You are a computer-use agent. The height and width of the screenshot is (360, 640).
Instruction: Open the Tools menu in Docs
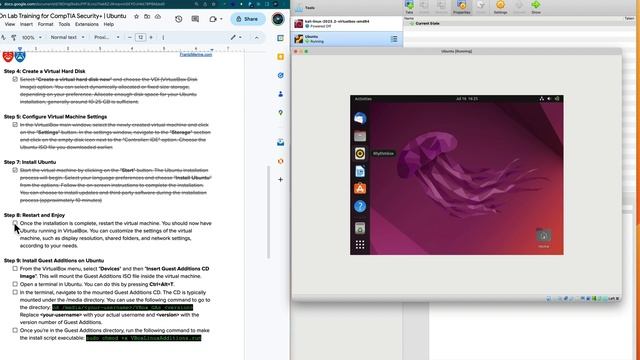(64, 24)
